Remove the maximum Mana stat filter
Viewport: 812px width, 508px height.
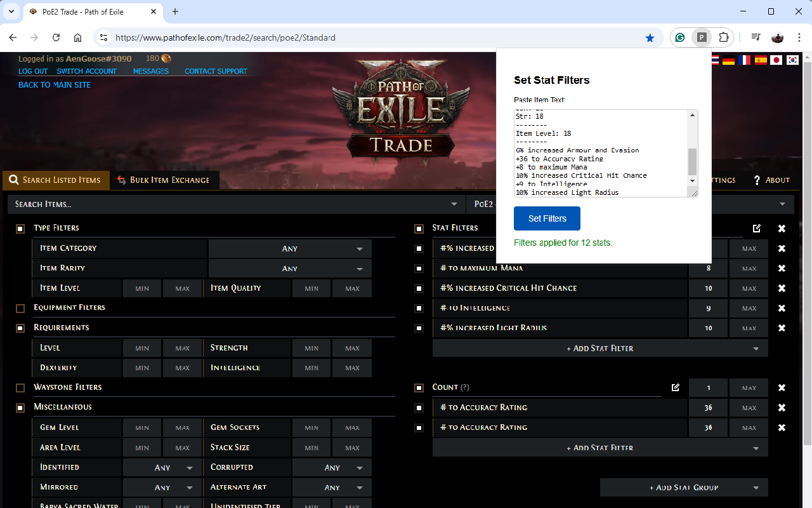(x=782, y=268)
